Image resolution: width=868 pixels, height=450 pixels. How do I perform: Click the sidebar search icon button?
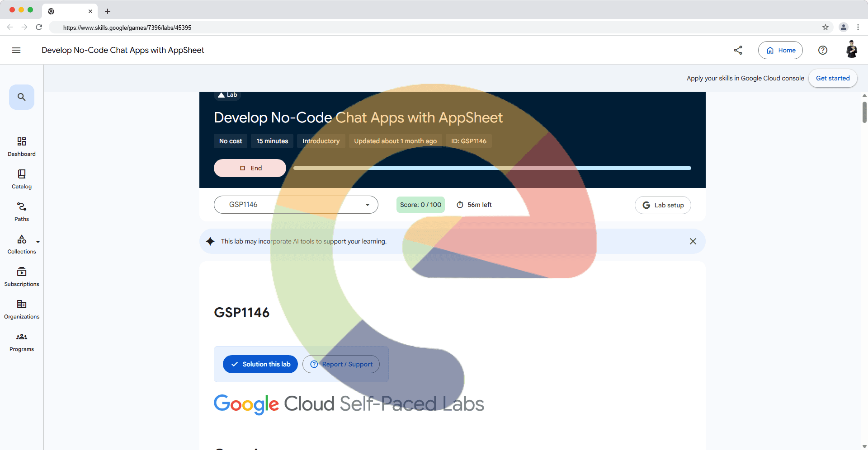click(22, 97)
